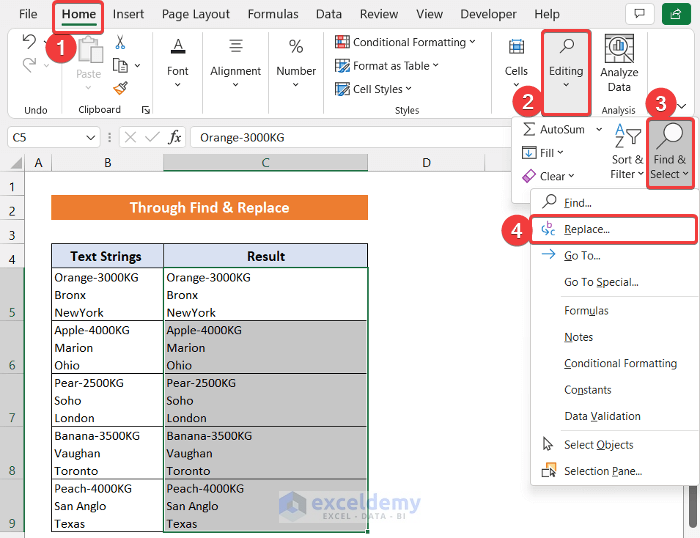Select Notes in the menu
The image size is (700, 538).
click(614, 337)
